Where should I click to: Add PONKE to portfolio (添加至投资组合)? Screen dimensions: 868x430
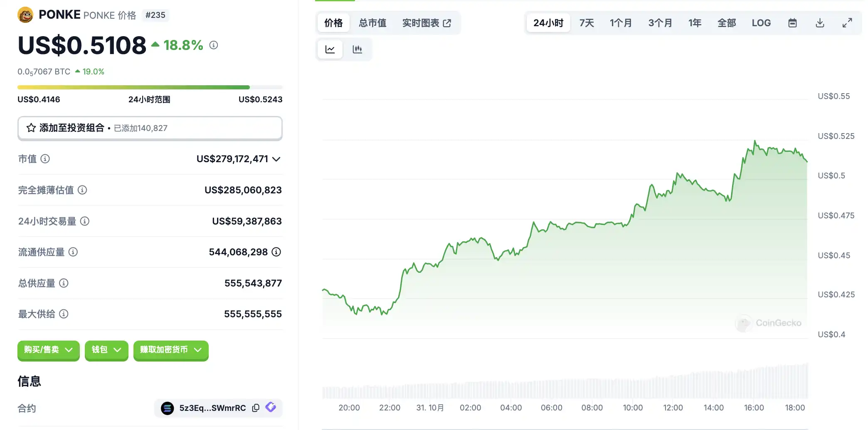point(150,128)
